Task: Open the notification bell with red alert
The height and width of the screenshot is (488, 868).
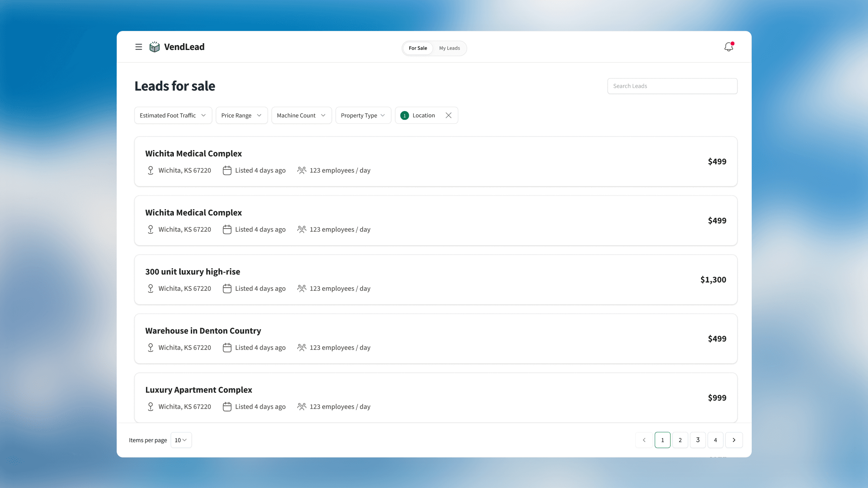Action: pos(728,46)
